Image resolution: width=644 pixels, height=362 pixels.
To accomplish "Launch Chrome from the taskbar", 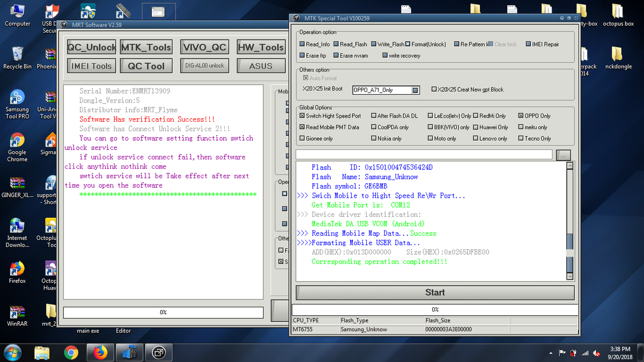I will point(71,352).
